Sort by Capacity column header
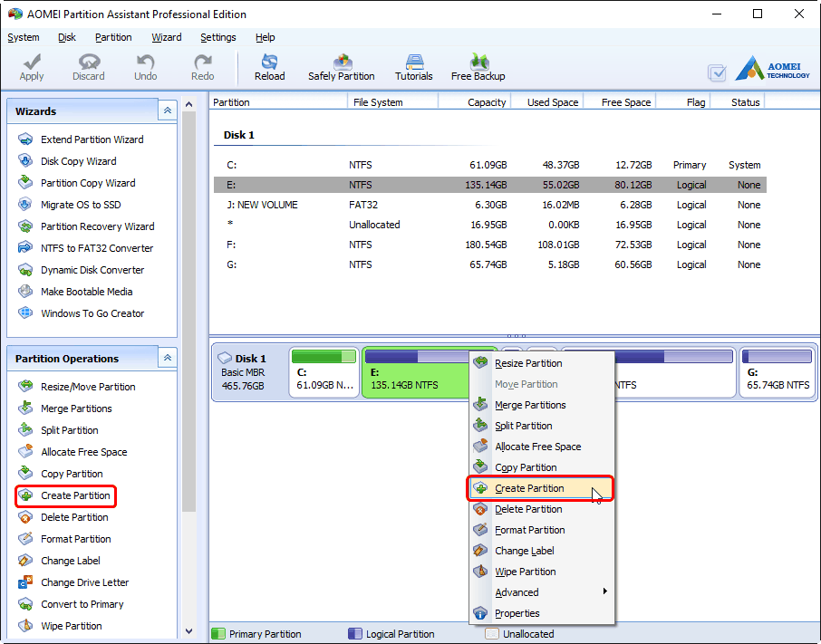This screenshot has height=644, width=821. click(x=474, y=102)
